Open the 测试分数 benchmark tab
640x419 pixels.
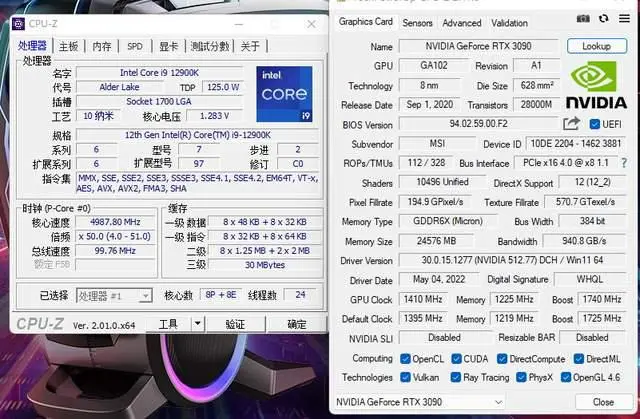point(209,46)
